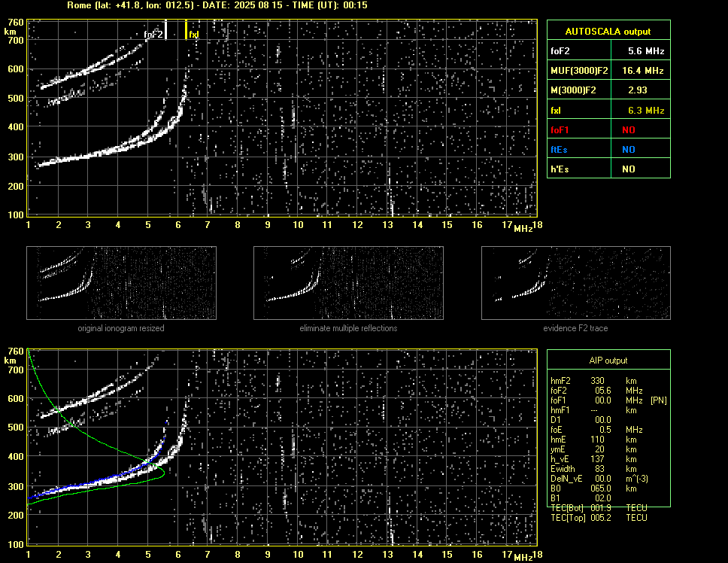Click the TEC[Top] 005.2 TECU entry
This screenshot has height=563, width=728.
point(599,518)
